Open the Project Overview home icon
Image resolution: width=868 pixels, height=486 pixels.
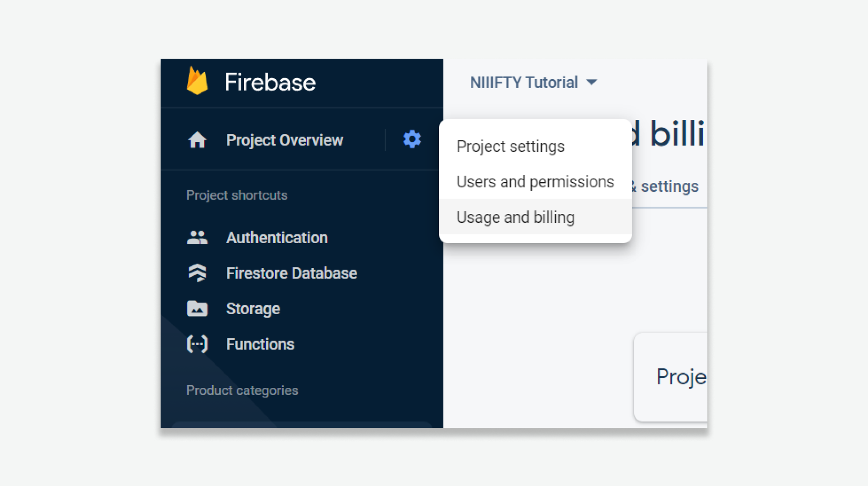(x=197, y=140)
